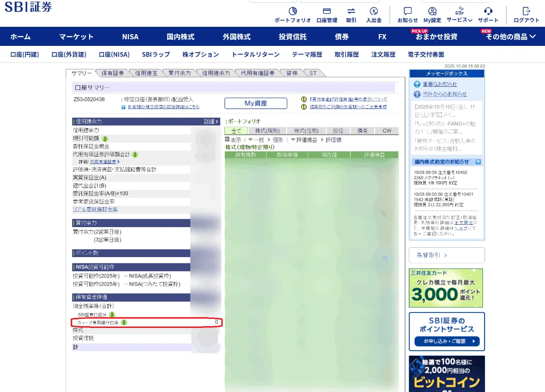Click the ログアウト icon

(526, 11)
